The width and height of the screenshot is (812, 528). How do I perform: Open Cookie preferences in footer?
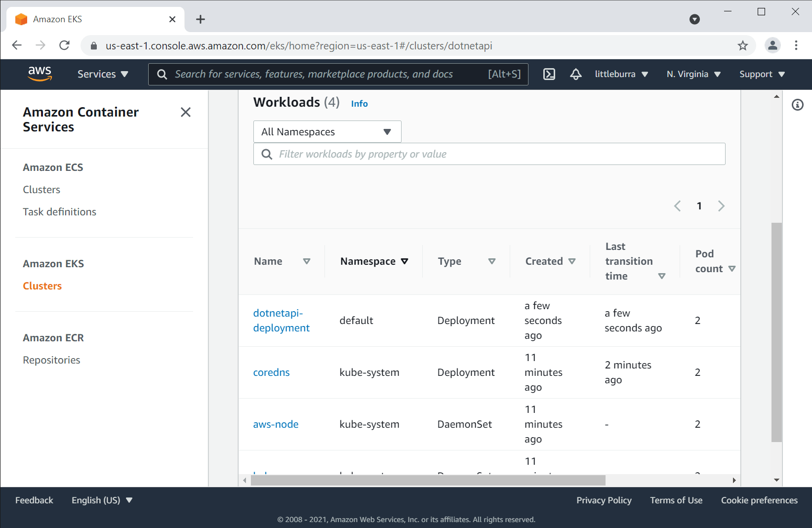tap(759, 500)
